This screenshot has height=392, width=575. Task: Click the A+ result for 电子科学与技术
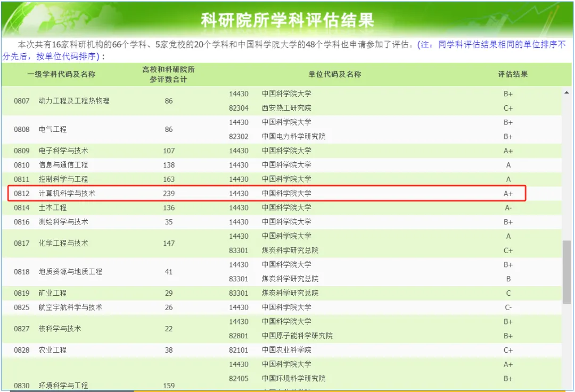(x=508, y=151)
